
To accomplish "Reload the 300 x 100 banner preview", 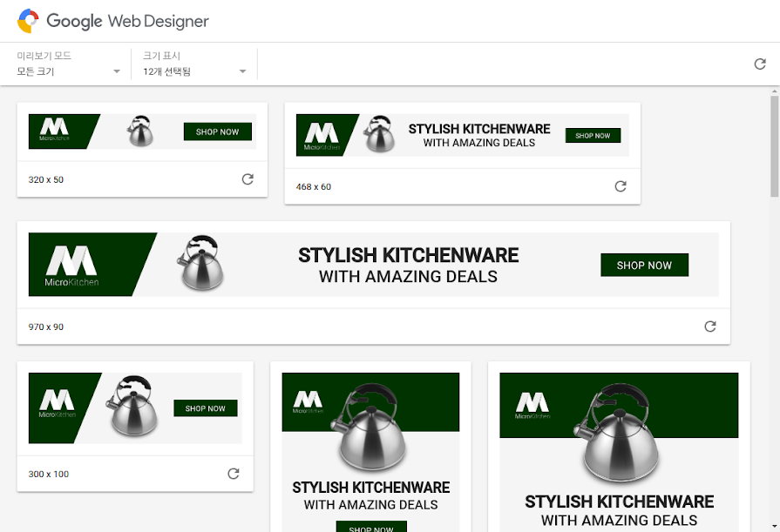I will click(x=234, y=474).
